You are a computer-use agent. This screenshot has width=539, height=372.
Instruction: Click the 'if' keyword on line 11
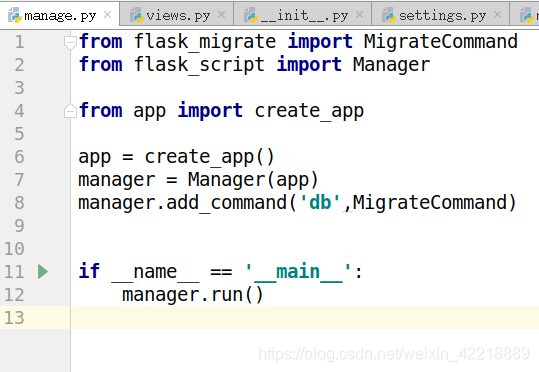coord(89,271)
